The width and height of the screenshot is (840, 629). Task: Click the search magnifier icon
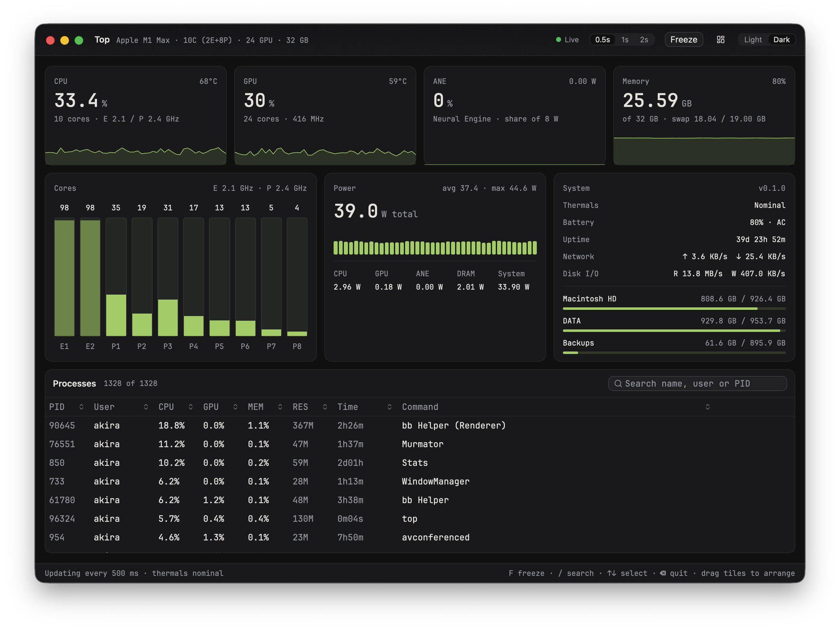(618, 384)
